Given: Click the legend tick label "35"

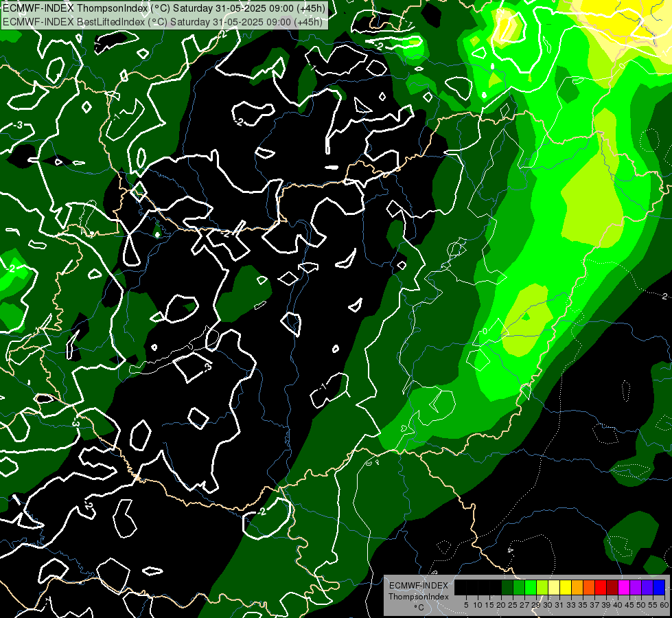Looking at the screenshot, I should coord(583,605).
